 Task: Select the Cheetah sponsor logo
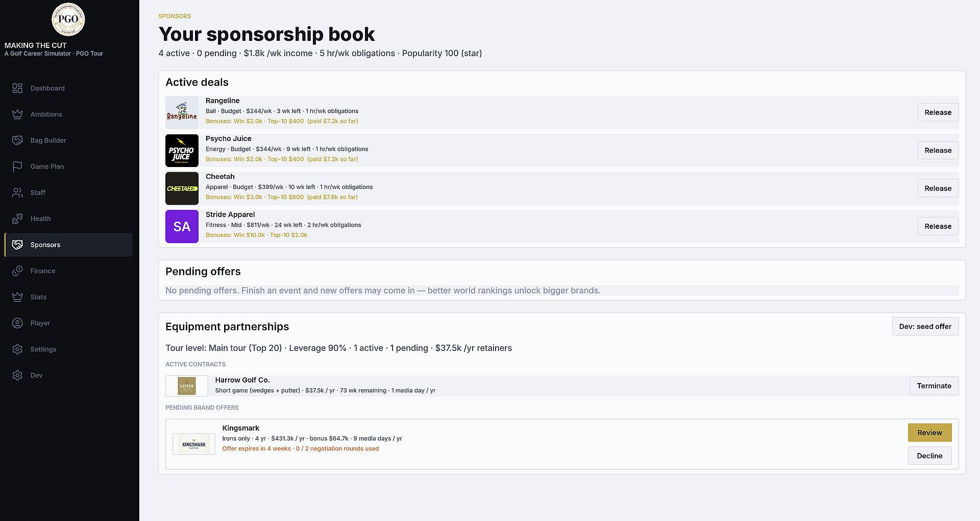click(x=182, y=188)
